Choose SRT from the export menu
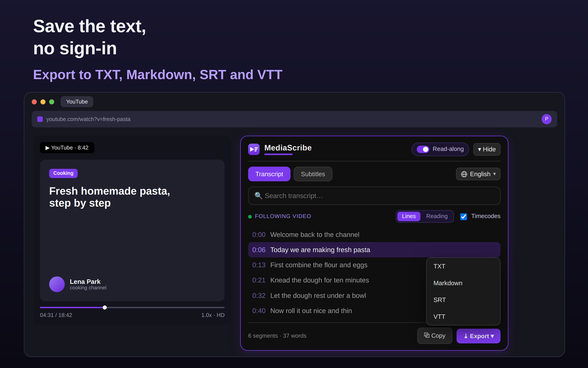588x368 pixels. pos(463,300)
